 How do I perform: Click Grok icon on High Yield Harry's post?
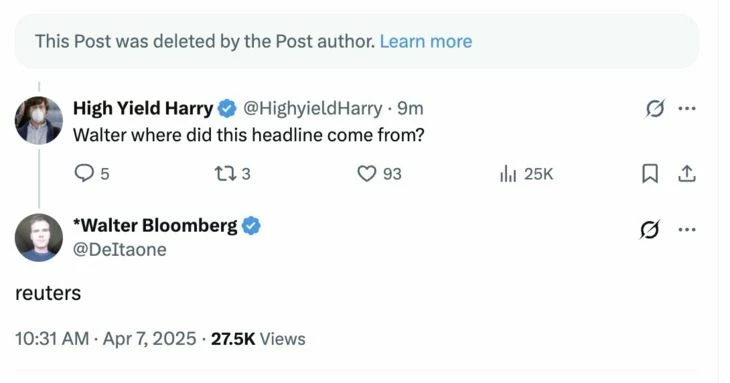pos(655,108)
